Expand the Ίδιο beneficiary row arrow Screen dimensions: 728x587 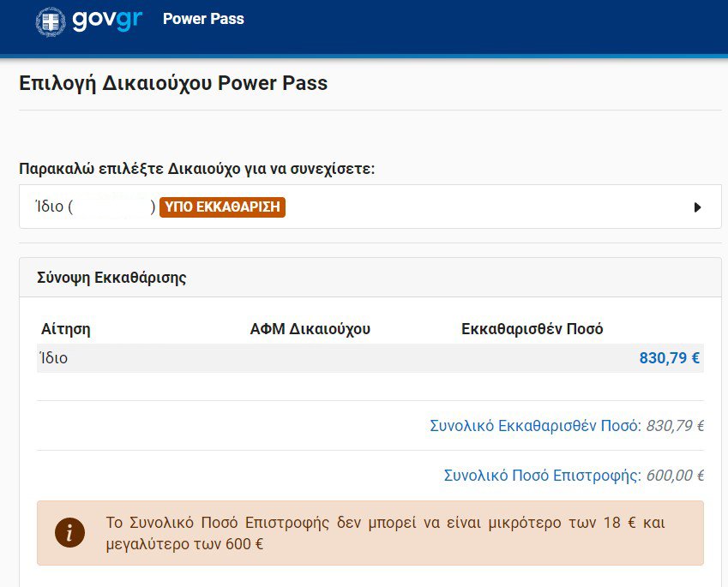(697, 207)
